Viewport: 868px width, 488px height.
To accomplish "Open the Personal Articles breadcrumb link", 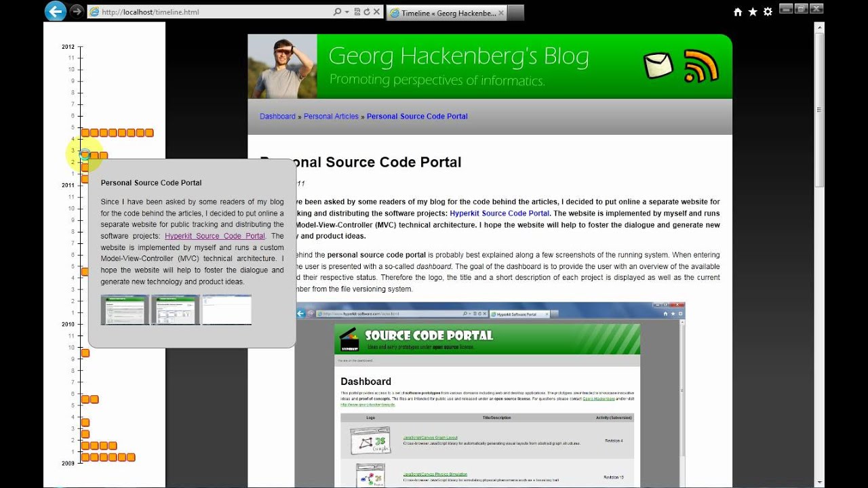I will point(331,117).
